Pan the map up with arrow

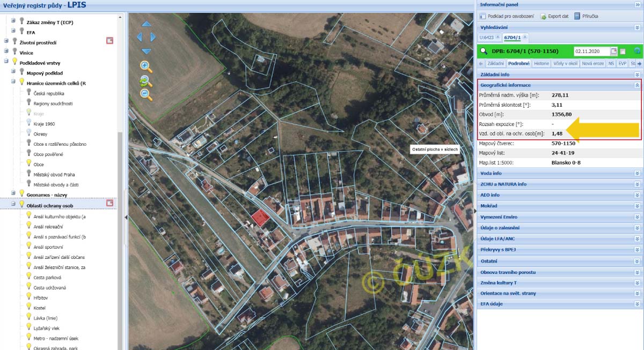146,24
